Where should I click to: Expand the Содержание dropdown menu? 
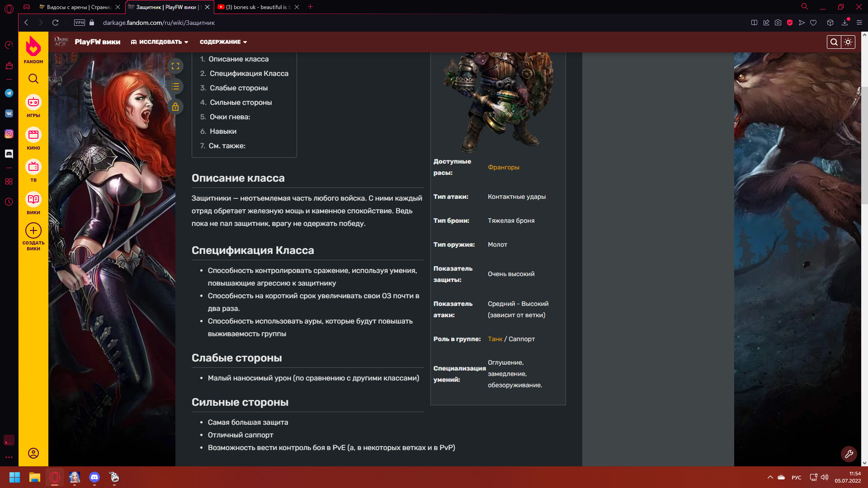[223, 42]
